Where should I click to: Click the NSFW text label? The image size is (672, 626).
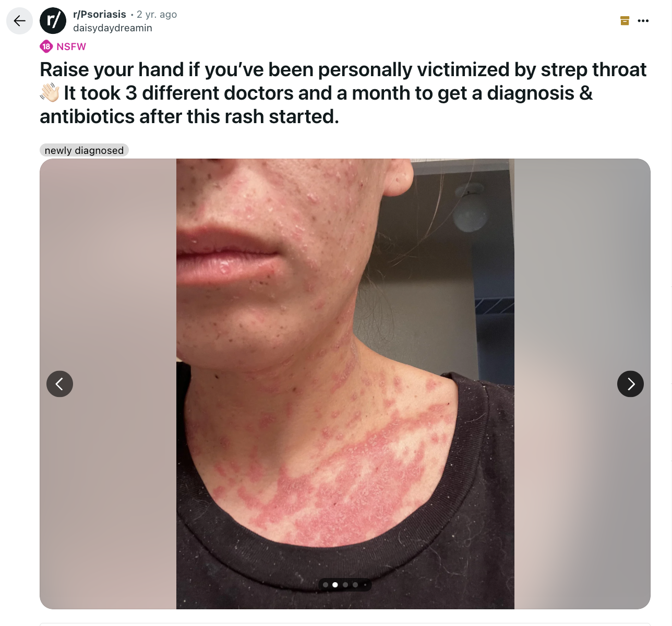[x=71, y=46]
